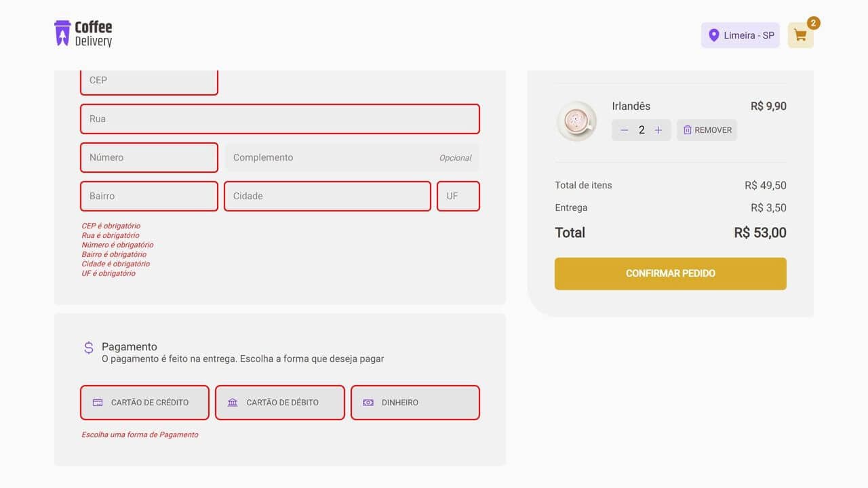
Task: Select Cartão de Crédito as payment method
Action: pyautogui.click(x=144, y=402)
